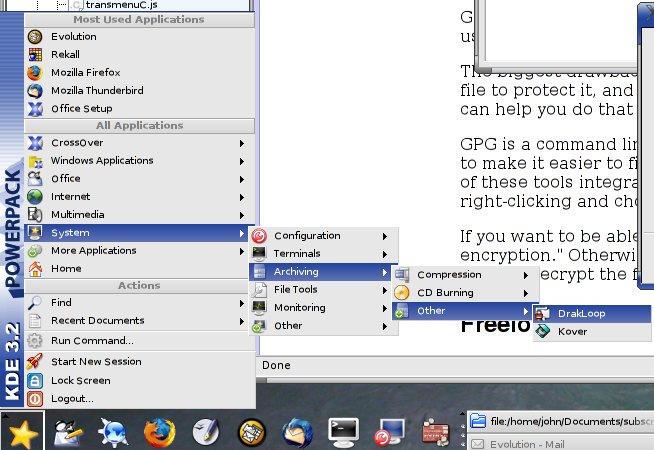Click the Find magnifier icon
Image resolution: width=654 pixels, height=450 pixels.
pyautogui.click(x=35, y=303)
